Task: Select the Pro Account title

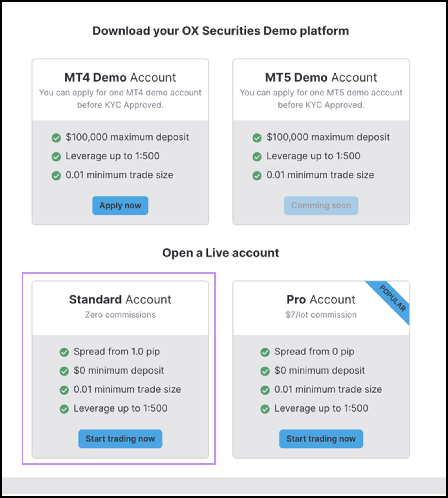Action: coord(321,300)
